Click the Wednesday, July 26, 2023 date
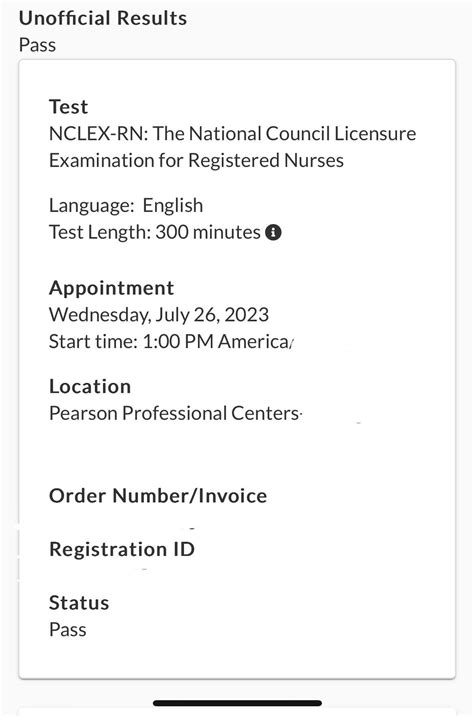 click(x=159, y=315)
